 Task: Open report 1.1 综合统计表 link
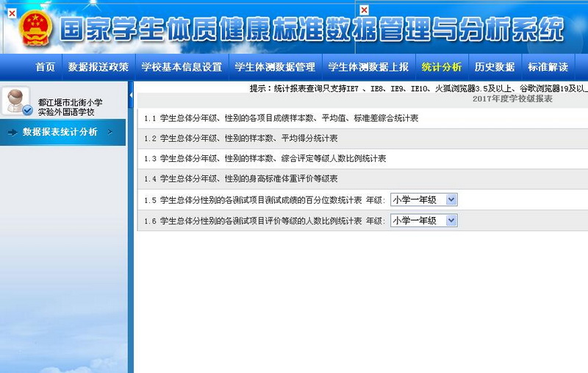pos(282,118)
